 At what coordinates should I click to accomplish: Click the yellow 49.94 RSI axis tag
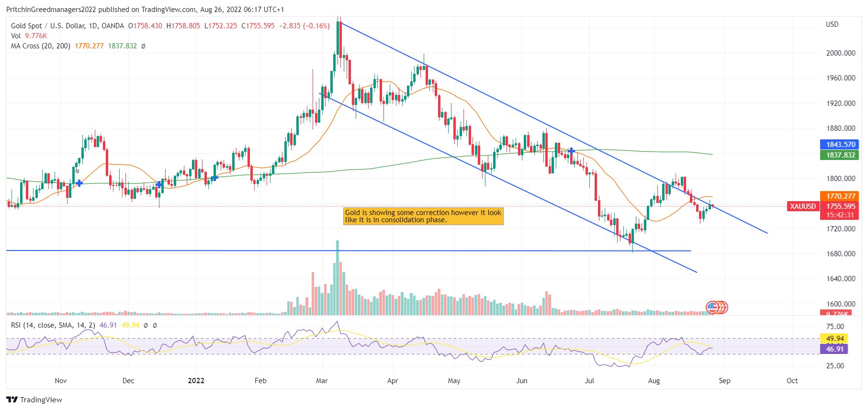[x=835, y=339]
